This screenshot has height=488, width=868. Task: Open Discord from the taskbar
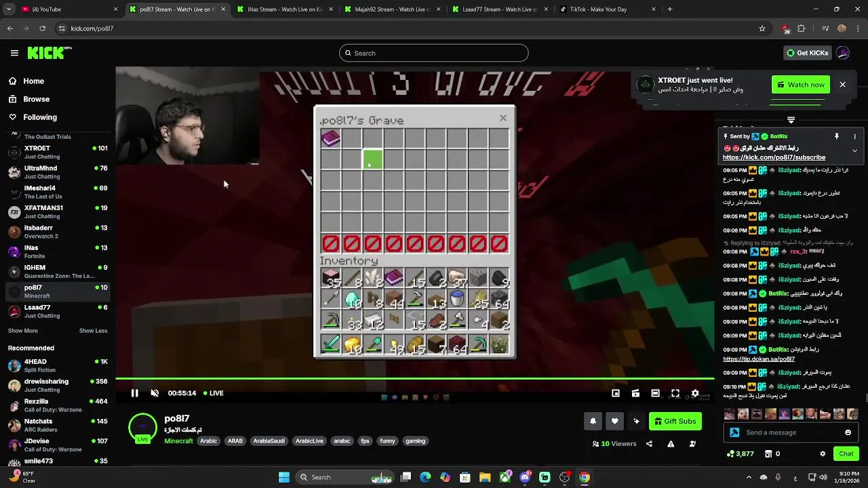(525, 477)
